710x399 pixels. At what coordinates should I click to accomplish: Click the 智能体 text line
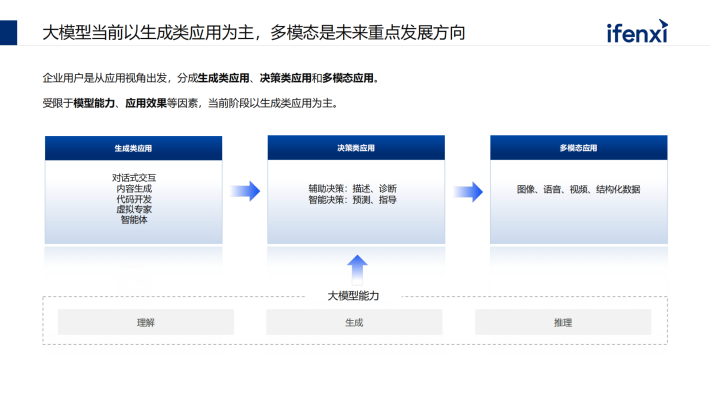click(x=134, y=220)
